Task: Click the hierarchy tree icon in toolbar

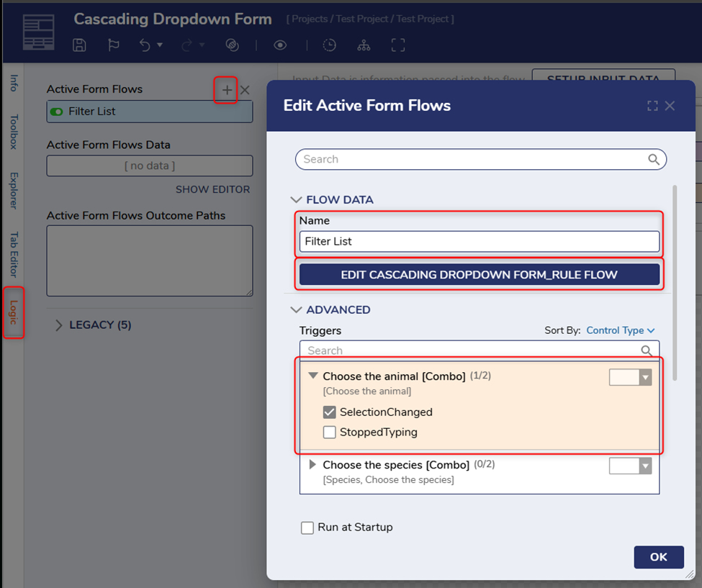Action: (364, 45)
